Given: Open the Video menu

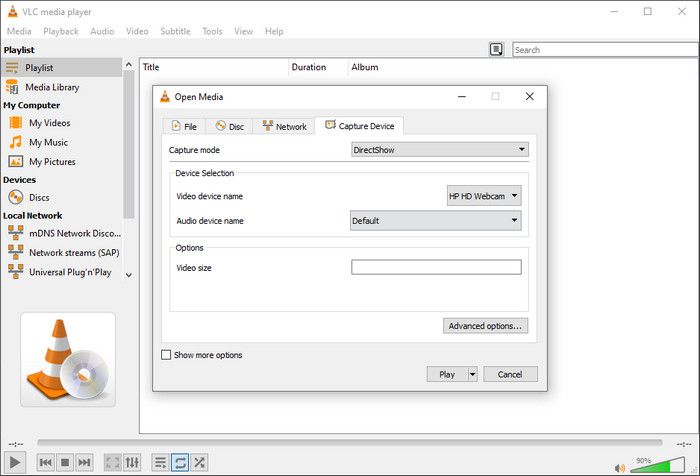Looking at the screenshot, I should [137, 31].
